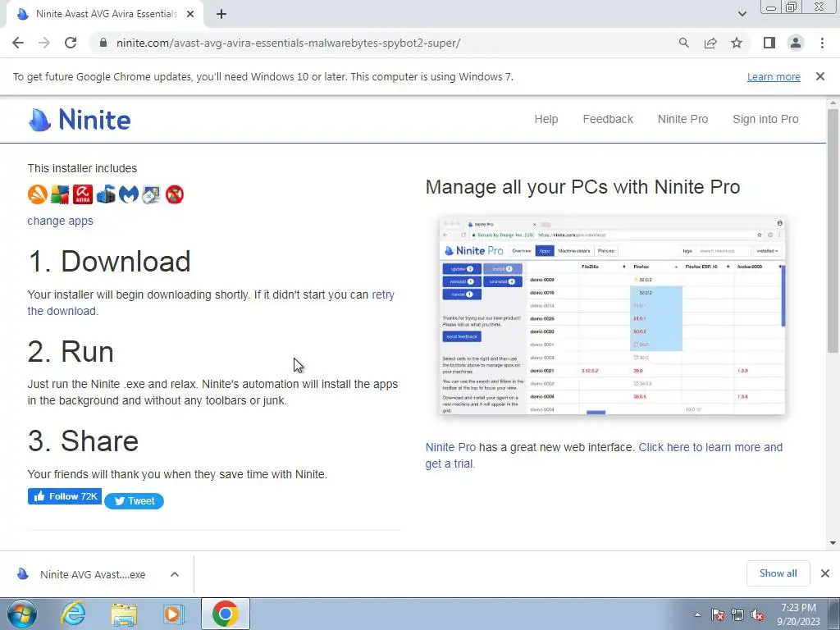Go back to the previous page
Image resolution: width=840 pixels, height=630 pixels.
(18, 43)
